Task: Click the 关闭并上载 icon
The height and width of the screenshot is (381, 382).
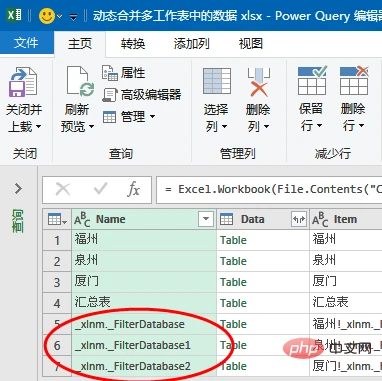Action: coord(23,82)
